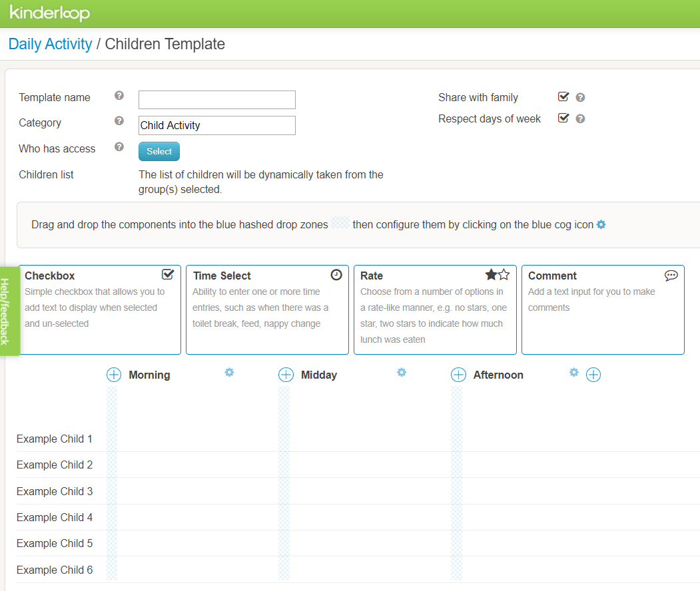Disable the Respect days of week checkbox
The image size is (700, 591).
pos(563,117)
